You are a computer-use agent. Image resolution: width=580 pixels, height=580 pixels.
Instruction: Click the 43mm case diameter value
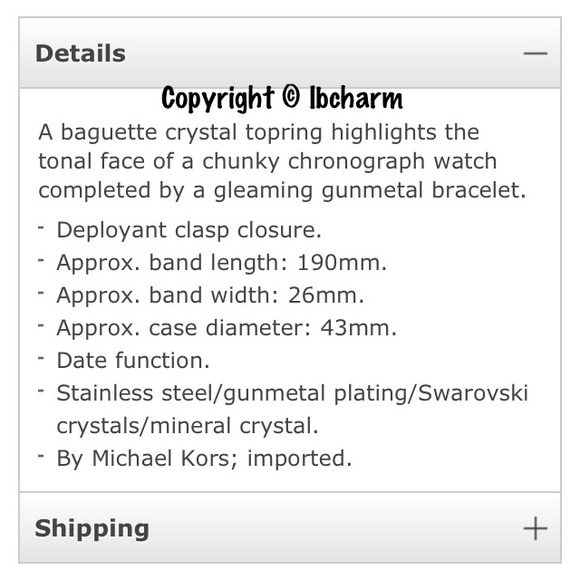point(358,328)
